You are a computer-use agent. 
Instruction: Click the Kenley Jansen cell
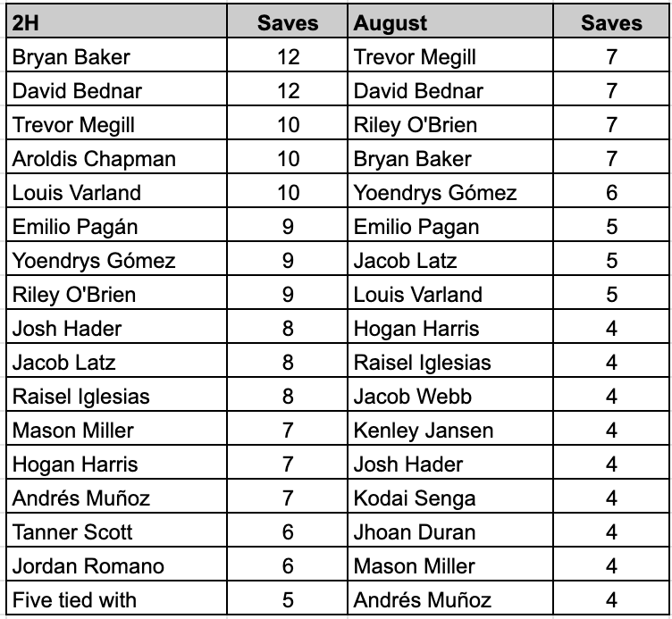(450, 429)
